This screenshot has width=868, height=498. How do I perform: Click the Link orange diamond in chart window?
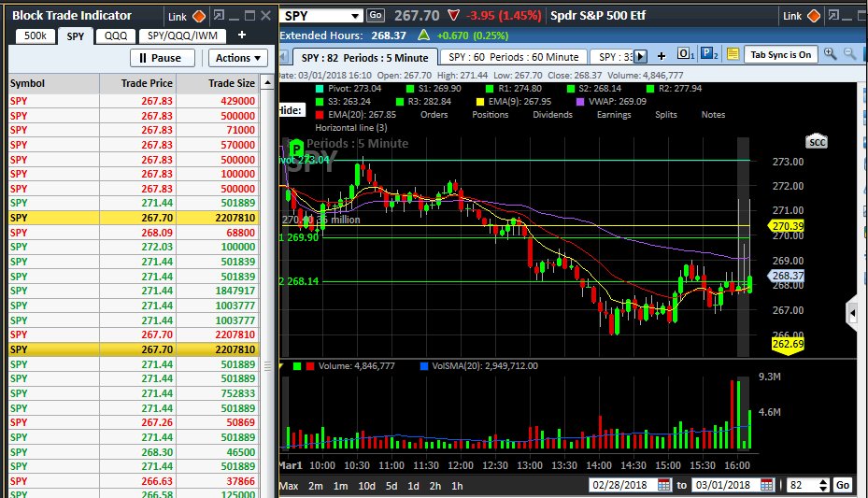pyautogui.click(x=814, y=16)
